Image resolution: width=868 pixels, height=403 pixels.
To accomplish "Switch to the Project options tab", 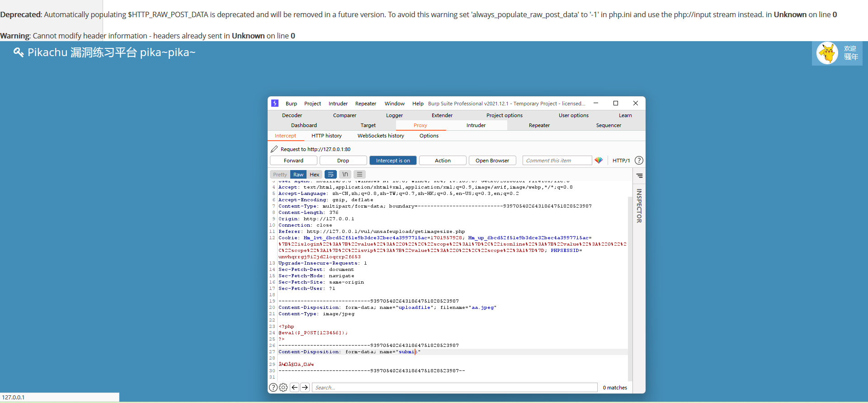I will click(x=505, y=115).
